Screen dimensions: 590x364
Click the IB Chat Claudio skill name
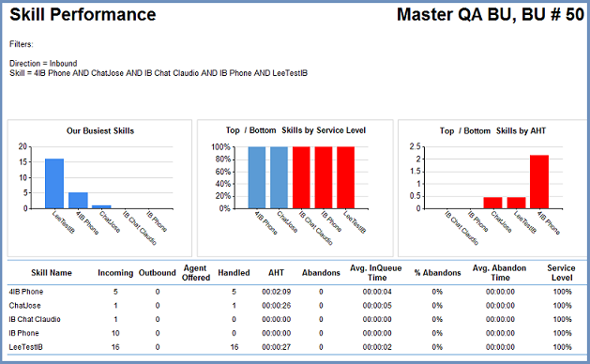pos(35,319)
